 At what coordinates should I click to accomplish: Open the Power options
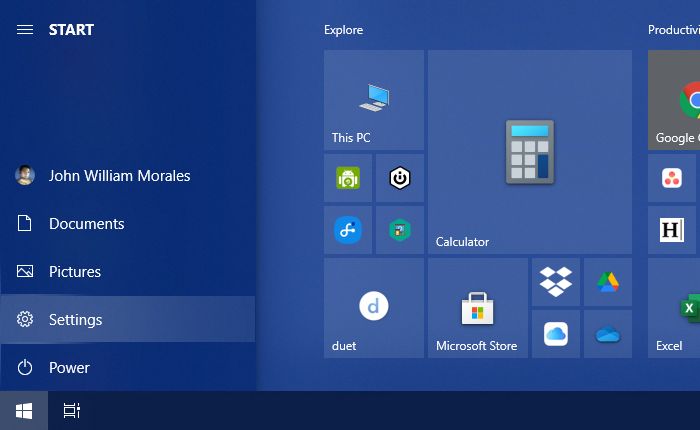[x=128, y=367]
